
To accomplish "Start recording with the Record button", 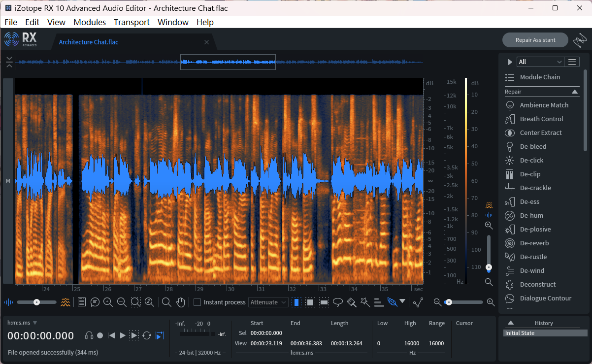I will [x=100, y=335].
